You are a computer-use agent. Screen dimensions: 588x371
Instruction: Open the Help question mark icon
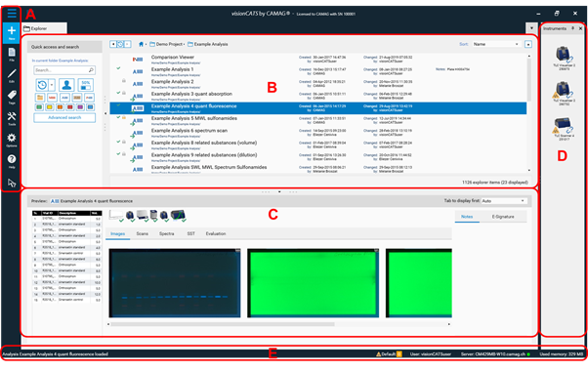(12, 161)
